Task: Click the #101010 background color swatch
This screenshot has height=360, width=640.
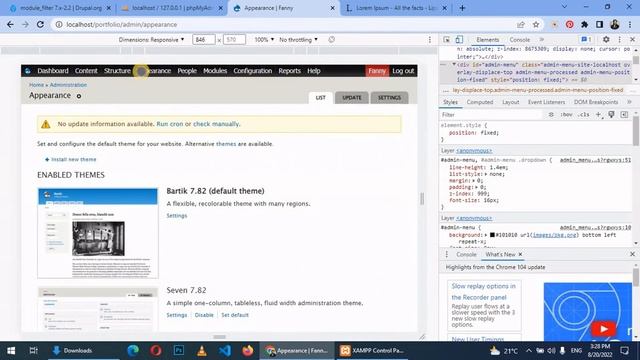Action: pyautogui.click(x=492, y=235)
